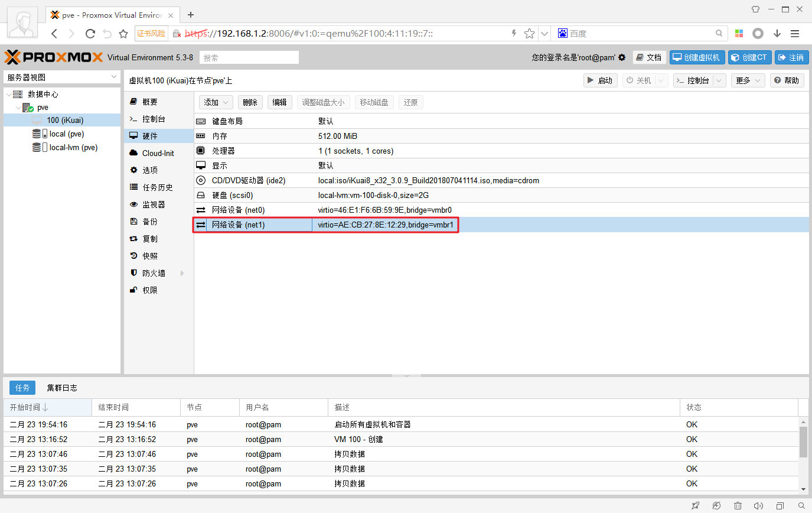The image size is (812, 513).
Task: Click the 帮助 help button
Action: click(x=787, y=80)
